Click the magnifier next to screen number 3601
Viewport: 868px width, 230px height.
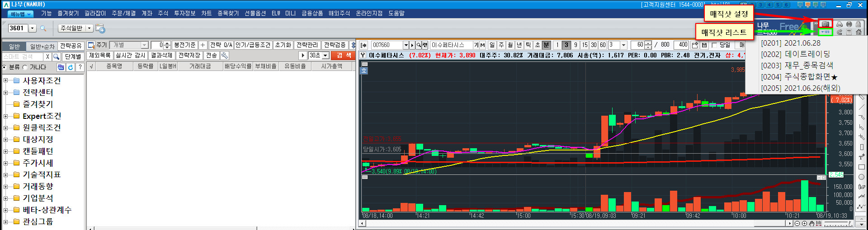(43, 28)
